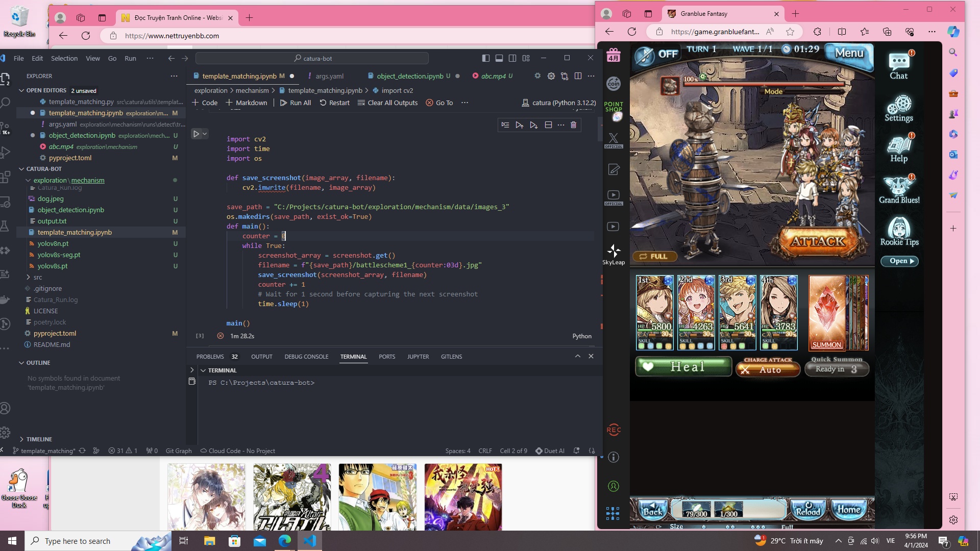Click the Run cell play icon
The image size is (980, 551).
click(196, 134)
